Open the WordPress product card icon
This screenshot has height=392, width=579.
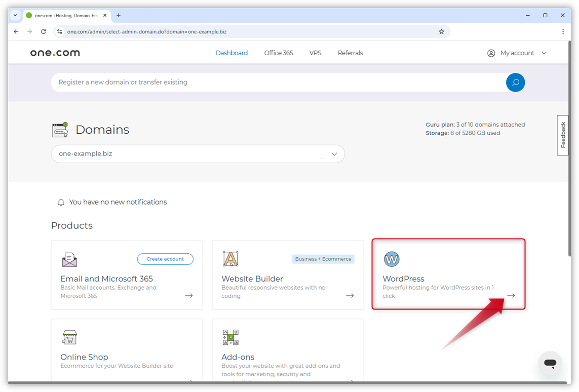point(392,259)
